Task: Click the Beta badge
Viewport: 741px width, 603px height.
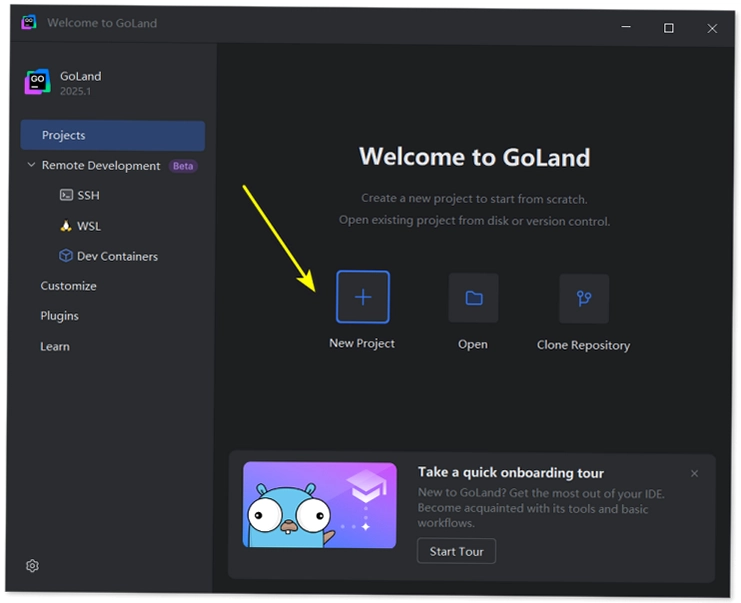Action: point(183,166)
